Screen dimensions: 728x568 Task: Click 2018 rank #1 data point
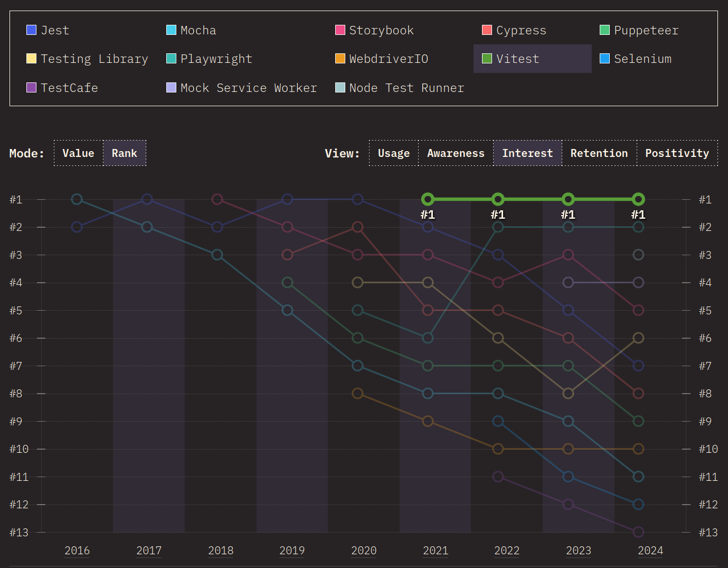[x=217, y=199]
